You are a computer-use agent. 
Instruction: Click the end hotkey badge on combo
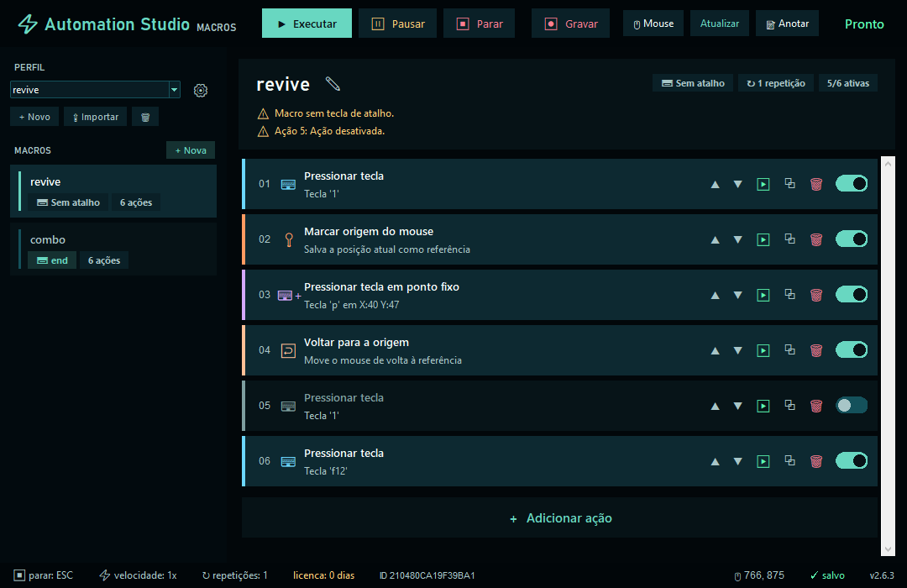coord(52,260)
